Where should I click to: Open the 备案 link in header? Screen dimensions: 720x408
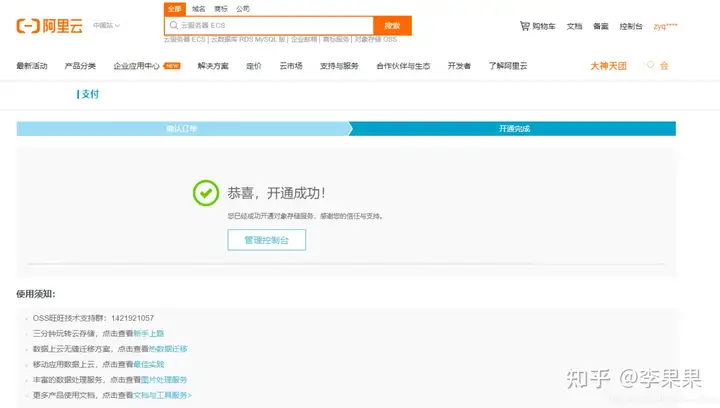point(601,26)
